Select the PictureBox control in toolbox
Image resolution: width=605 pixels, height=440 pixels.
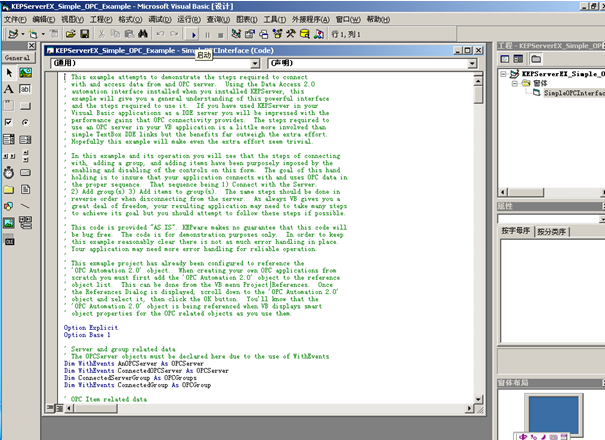(25, 72)
